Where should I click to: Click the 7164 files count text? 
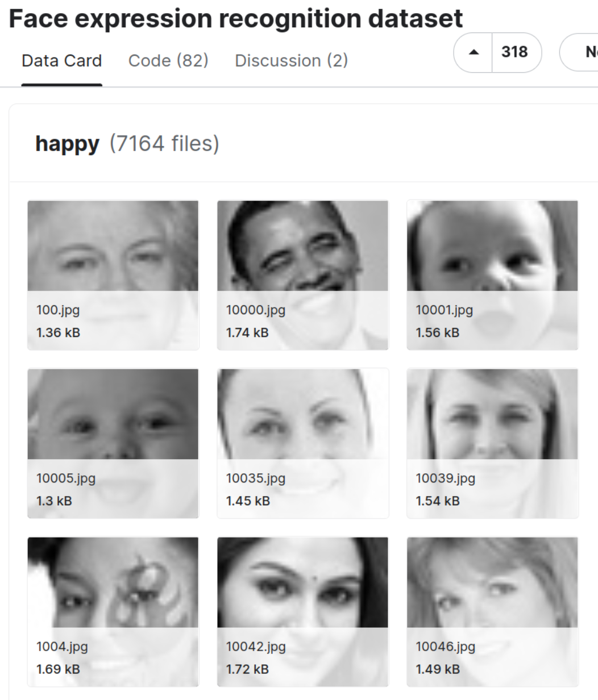click(x=164, y=144)
